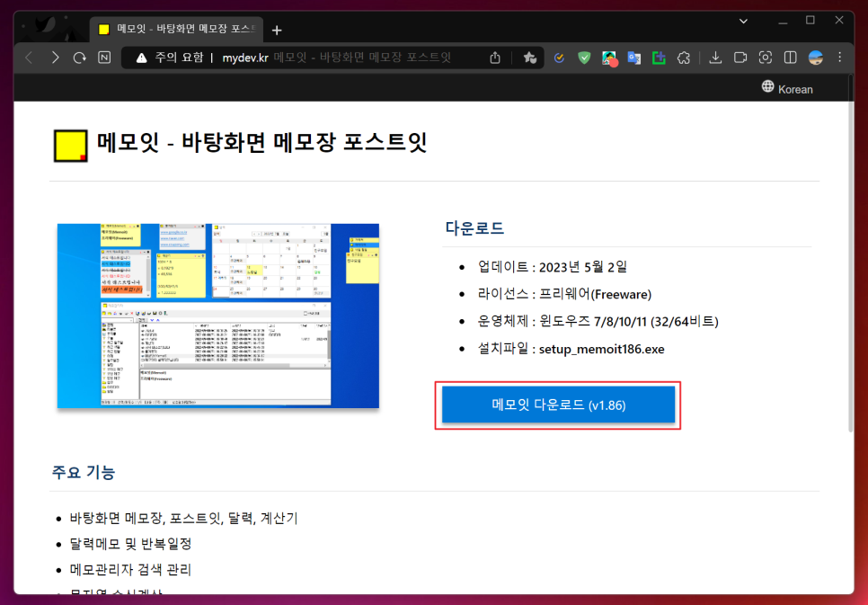Screen dimensions: 868x605
Task: Open the extensions puzzle menu
Action: [684, 58]
